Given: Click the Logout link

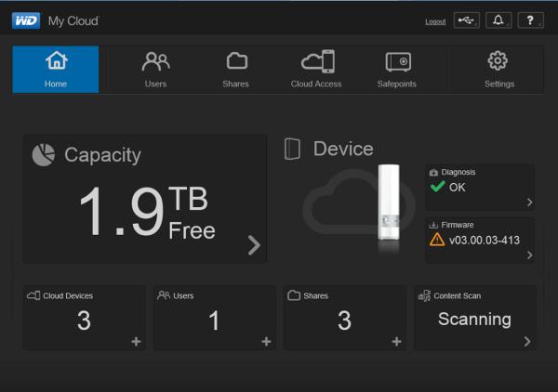Looking at the screenshot, I should point(435,21).
